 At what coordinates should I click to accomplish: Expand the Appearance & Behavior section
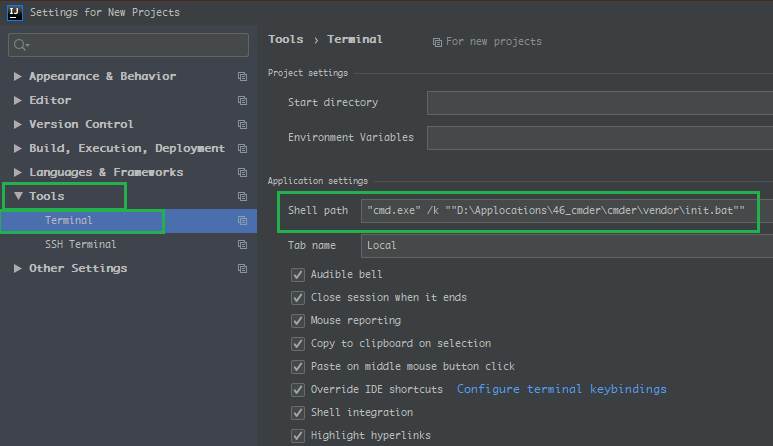tap(18, 76)
